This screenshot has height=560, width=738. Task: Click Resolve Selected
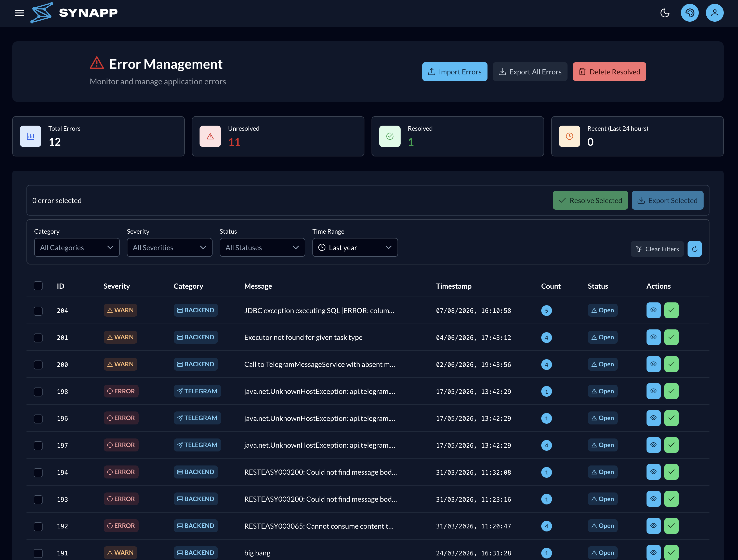click(x=590, y=201)
